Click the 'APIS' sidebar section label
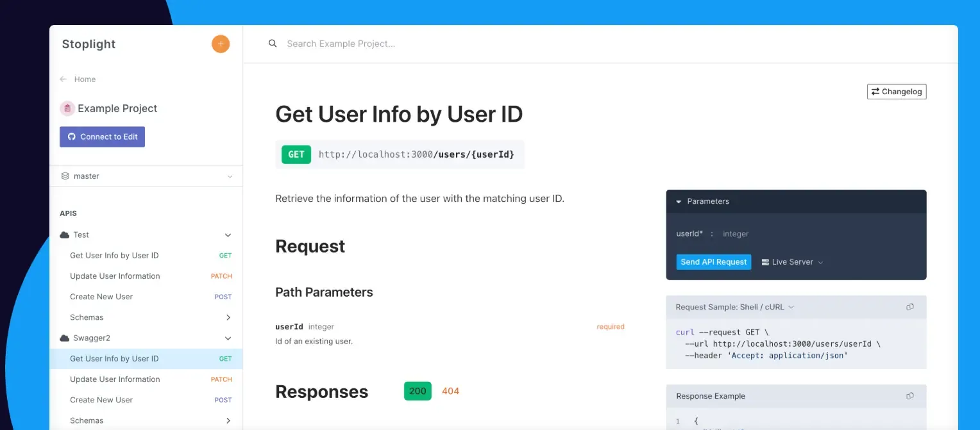This screenshot has height=430, width=980. point(68,213)
